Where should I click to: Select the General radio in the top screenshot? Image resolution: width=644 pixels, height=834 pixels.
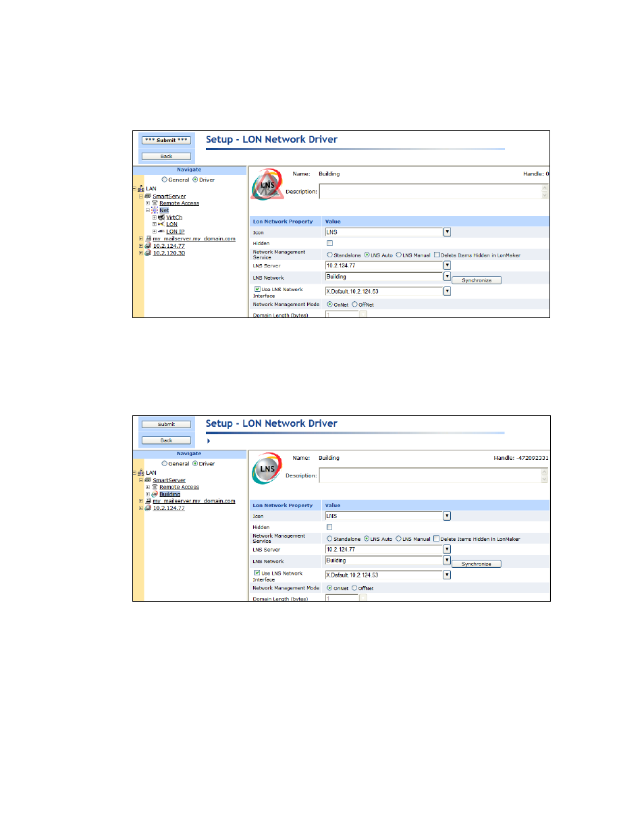[164, 180]
